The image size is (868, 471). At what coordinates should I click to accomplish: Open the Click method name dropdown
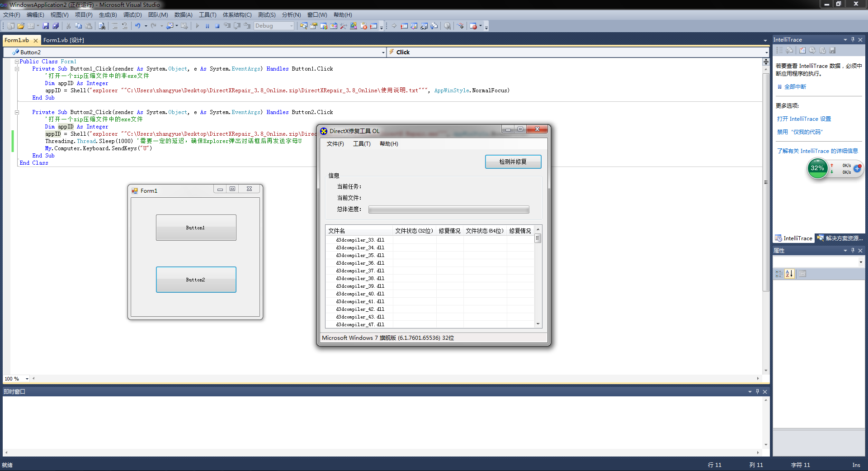(766, 52)
